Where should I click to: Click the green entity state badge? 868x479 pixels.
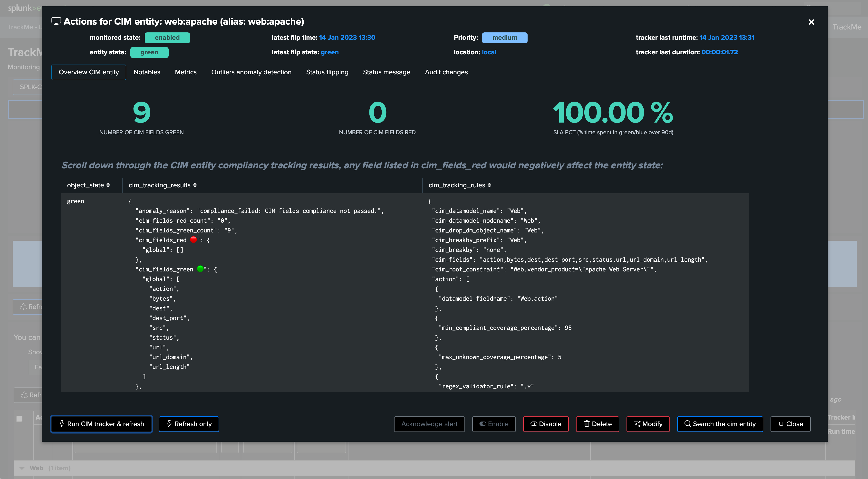point(149,52)
